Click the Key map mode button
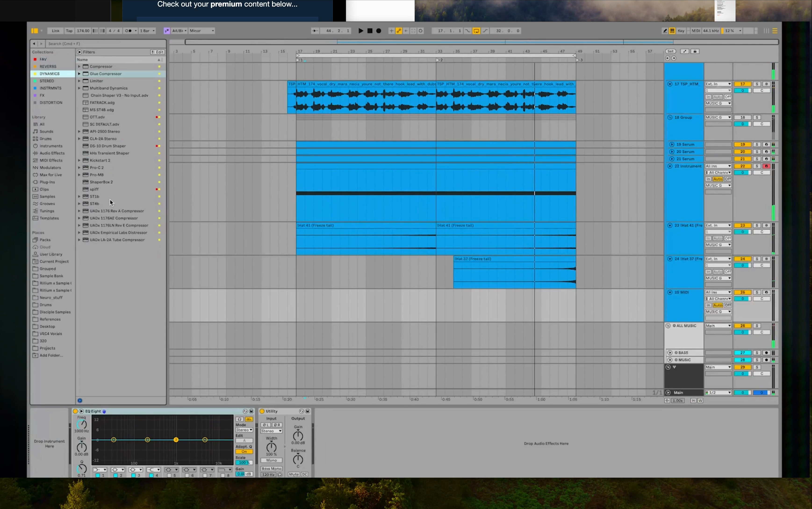Viewport: 812px width, 509px height. [x=681, y=31]
